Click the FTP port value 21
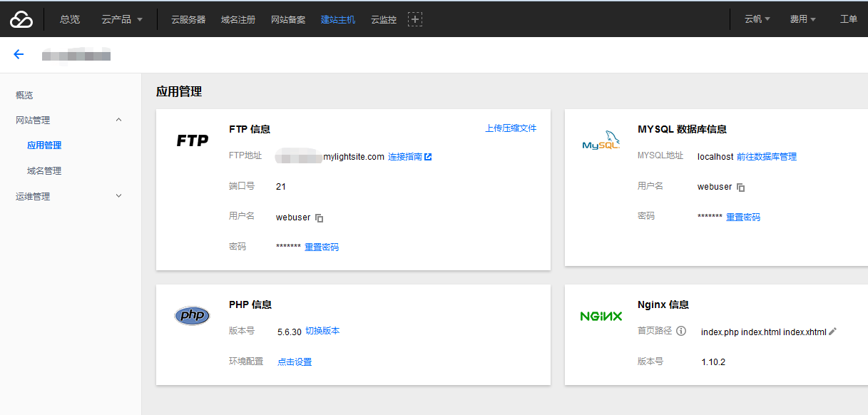The image size is (868, 415). pos(281,187)
